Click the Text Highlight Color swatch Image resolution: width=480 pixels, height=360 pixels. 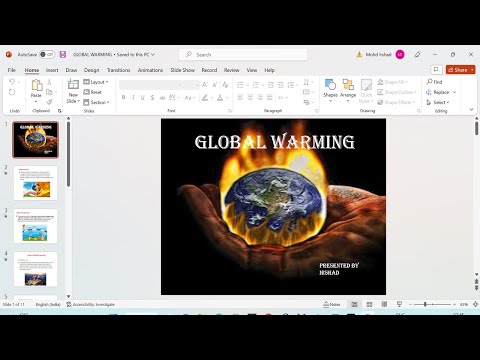[x=205, y=97]
